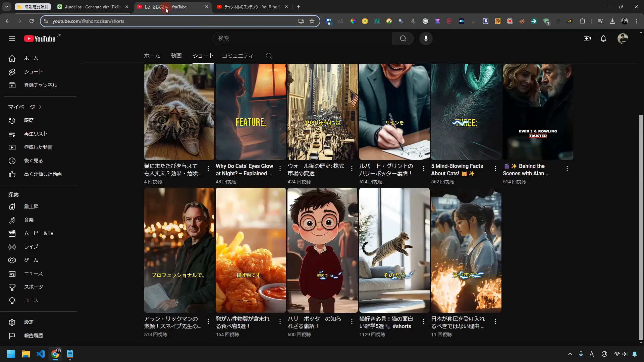Bookmark page with the star icon
The image size is (644, 362).
click(x=312, y=21)
